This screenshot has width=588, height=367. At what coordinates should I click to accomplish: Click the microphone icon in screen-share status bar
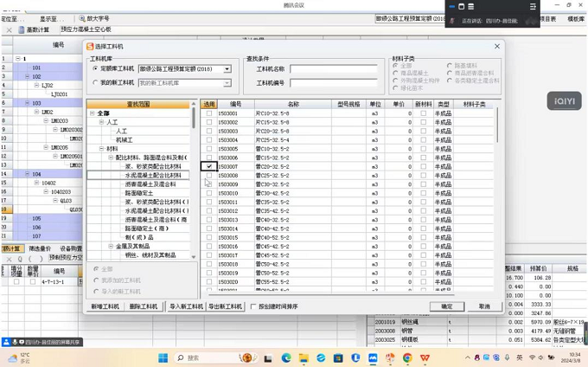(15, 342)
